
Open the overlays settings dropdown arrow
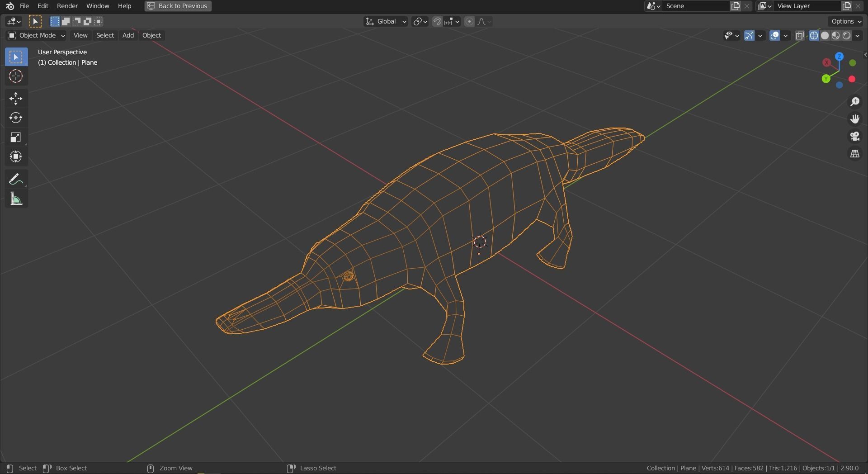[x=786, y=35]
